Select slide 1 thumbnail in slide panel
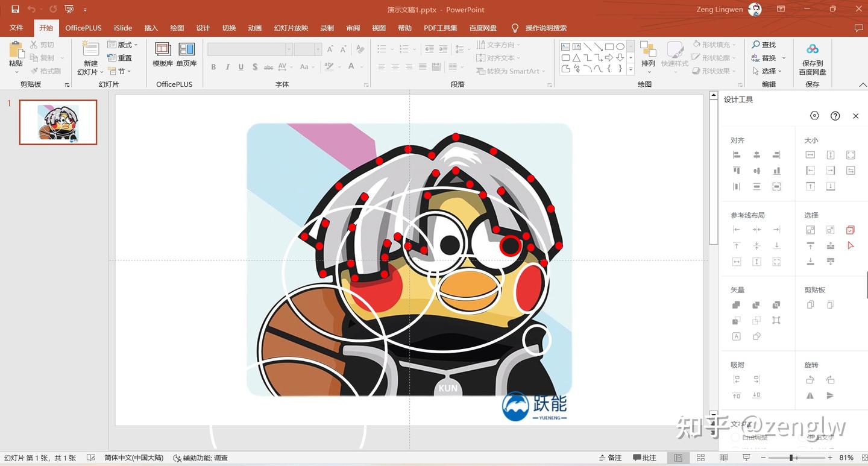The height and width of the screenshot is (466, 868). (x=58, y=122)
